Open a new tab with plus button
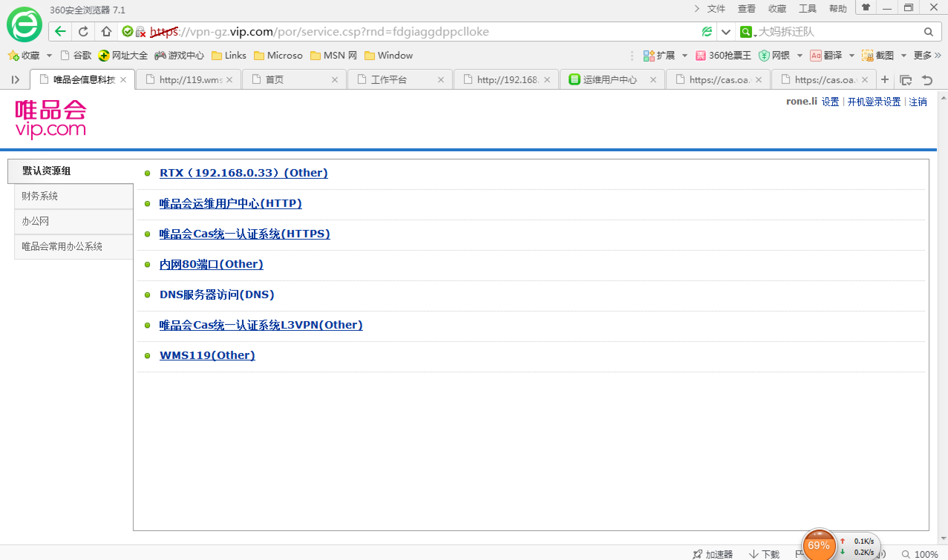 [x=885, y=80]
